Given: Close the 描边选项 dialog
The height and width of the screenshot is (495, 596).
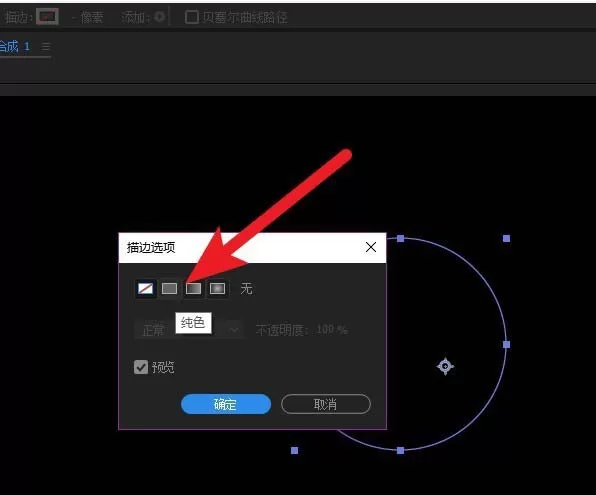Looking at the screenshot, I should pyautogui.click(x=371, y=247).
